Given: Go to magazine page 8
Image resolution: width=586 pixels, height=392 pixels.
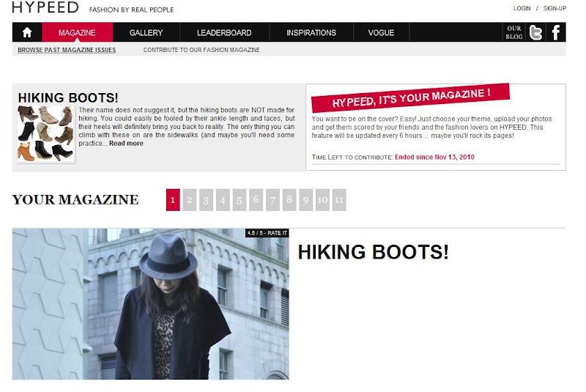Looking at the screenshot, I should click(289, 200).
